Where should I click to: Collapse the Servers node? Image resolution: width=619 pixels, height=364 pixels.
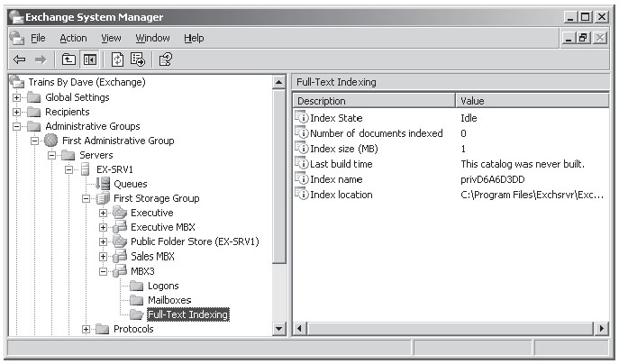[x=51, y=156]
